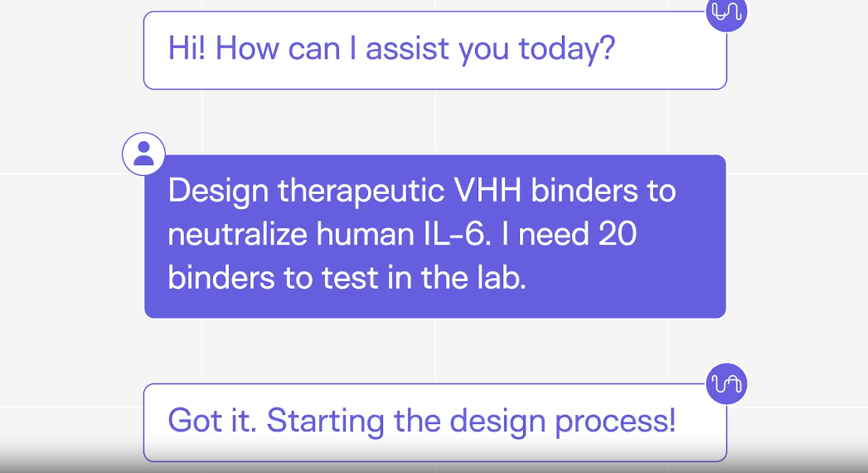868x473 pixels.
Task: Click 'process!' in the assistant reply
Action: point(615,422)
